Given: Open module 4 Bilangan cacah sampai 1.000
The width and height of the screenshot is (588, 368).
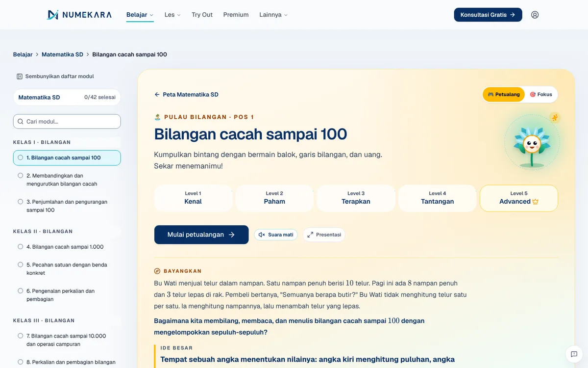Looking at the screenshot, I should 67,247.
